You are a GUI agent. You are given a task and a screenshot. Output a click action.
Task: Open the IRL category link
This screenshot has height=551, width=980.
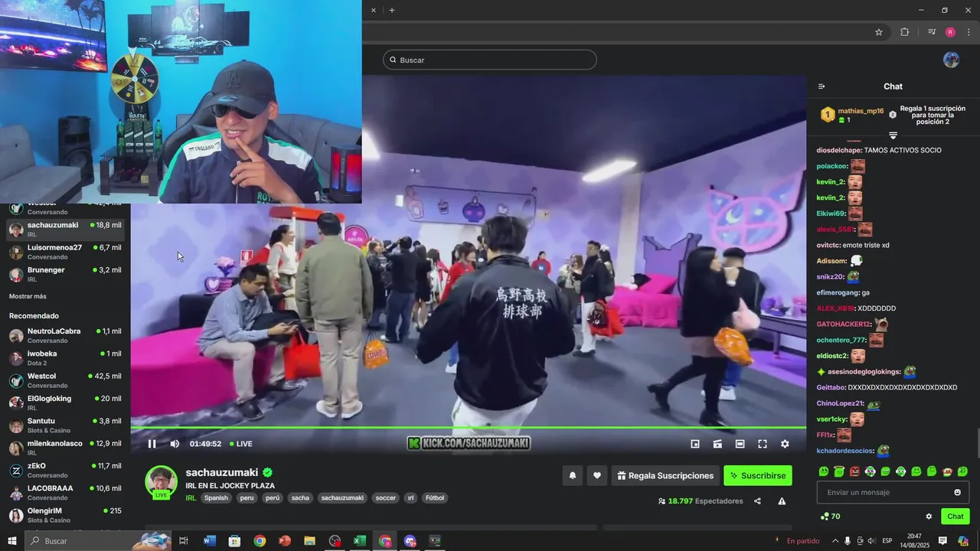pos(191,497)
